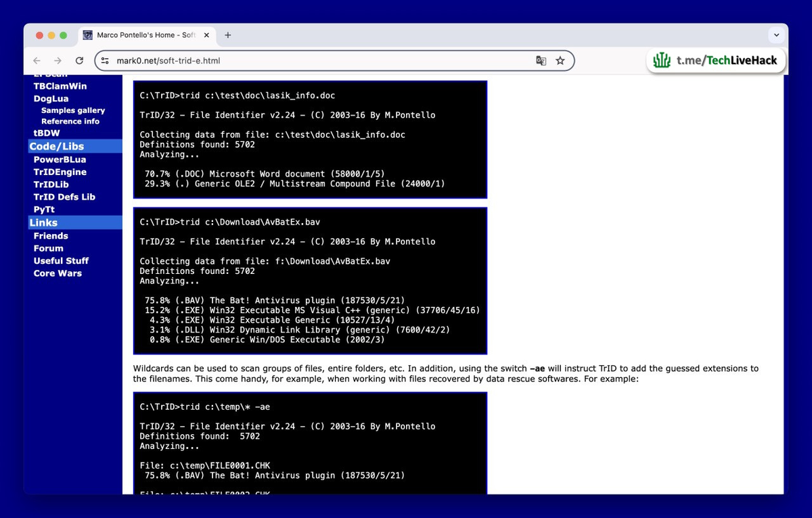812x518 pixels.
Task: Open the Forum sidebar link
Action: [49, 248]
